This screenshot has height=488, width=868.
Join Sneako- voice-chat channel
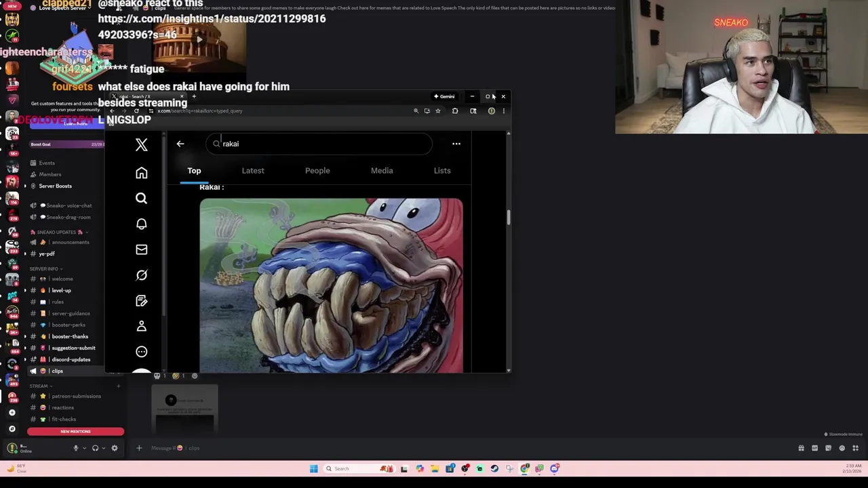click(x=71, y=205)
